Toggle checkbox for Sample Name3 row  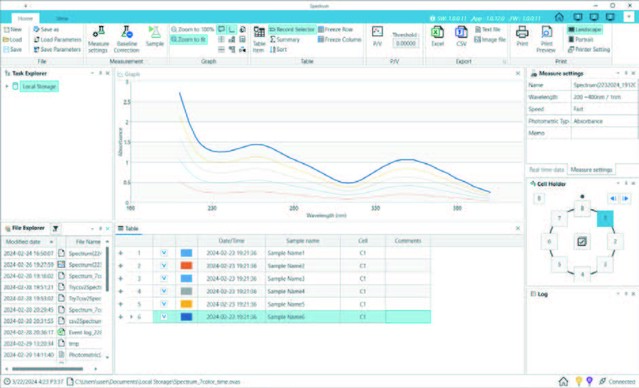[x=164, y=278]
